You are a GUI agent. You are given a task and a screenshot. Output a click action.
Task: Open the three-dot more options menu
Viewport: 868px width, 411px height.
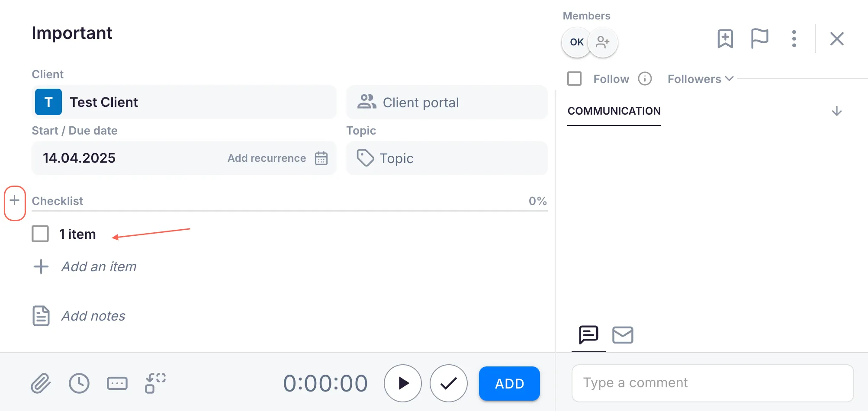click(x=794, y=39)
